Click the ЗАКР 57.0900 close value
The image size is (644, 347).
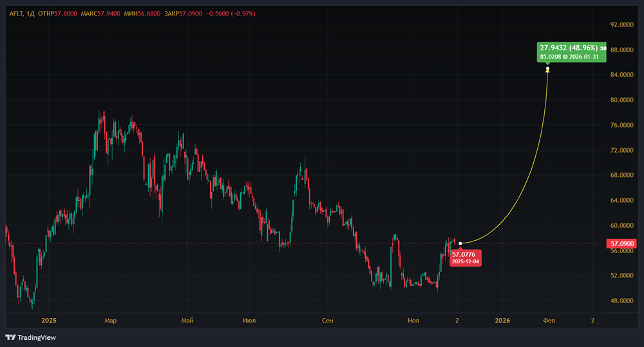coord(183,14)
